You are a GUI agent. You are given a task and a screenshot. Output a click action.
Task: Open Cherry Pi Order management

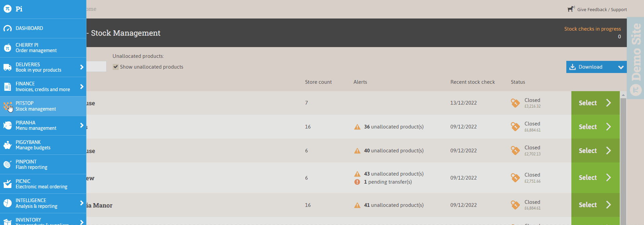(43, 48)
